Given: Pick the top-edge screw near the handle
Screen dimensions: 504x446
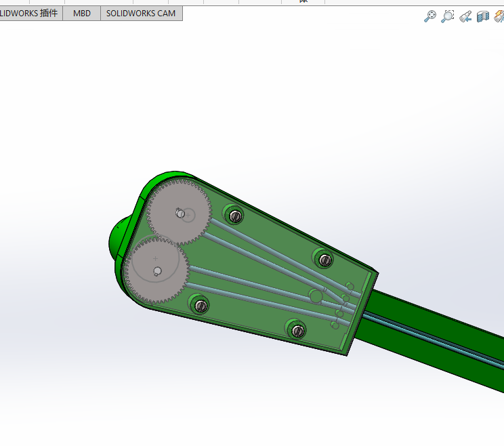Looking at the screenshot, I should tap(324, 260).
